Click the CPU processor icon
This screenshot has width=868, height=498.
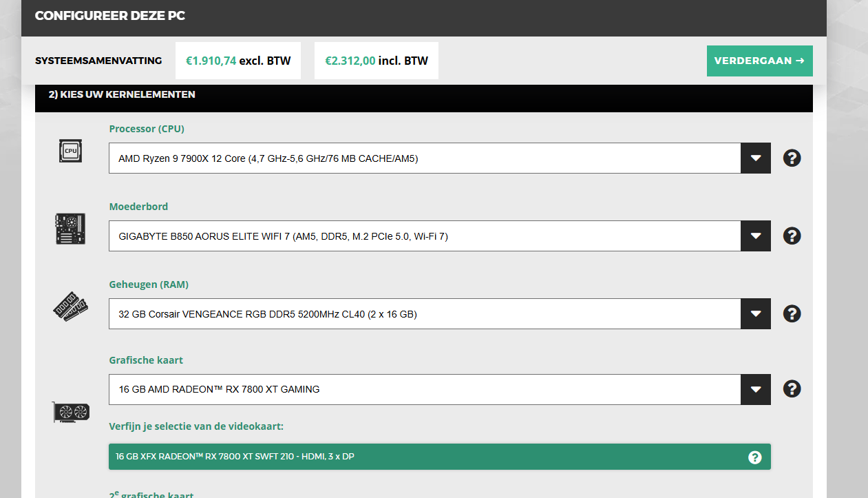(x=70, y=150)
